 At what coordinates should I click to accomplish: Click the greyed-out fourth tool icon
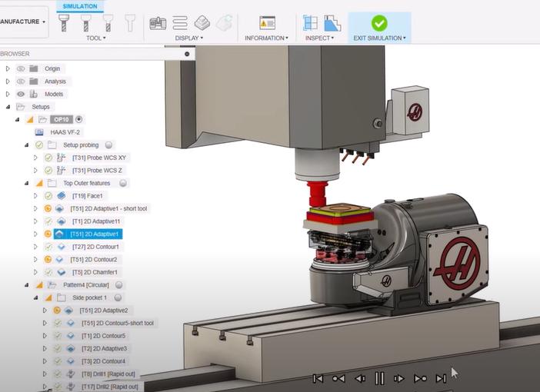pos(130,23)
